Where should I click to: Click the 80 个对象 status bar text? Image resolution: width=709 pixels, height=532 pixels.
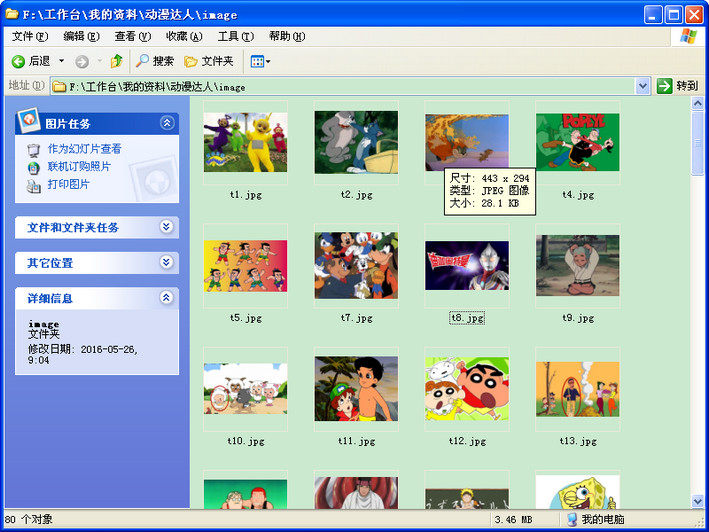(28, 519)
